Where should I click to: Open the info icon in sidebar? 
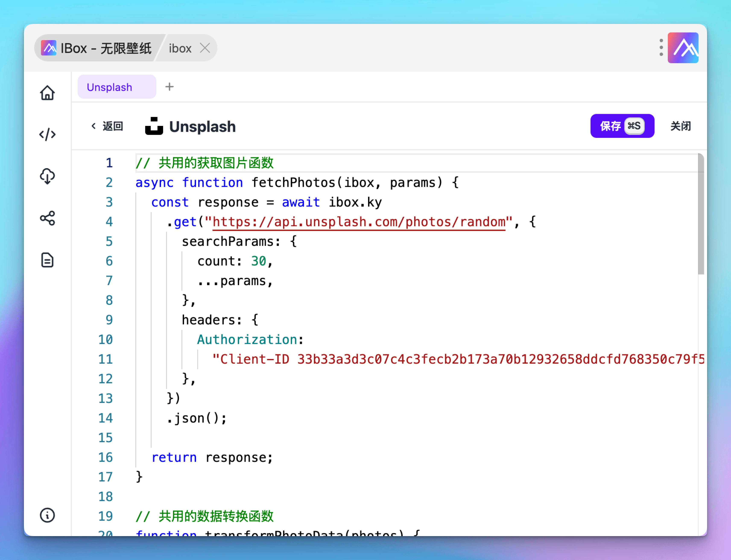47,515
